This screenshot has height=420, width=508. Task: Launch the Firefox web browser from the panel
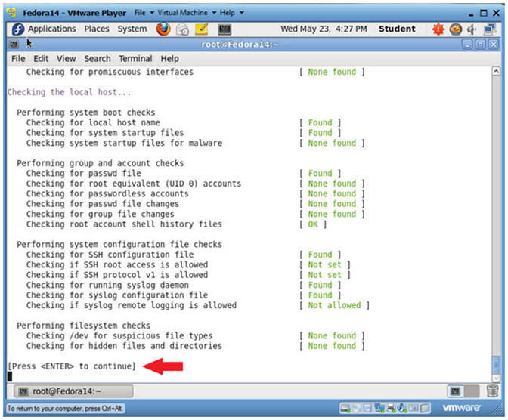pos(163,29)
